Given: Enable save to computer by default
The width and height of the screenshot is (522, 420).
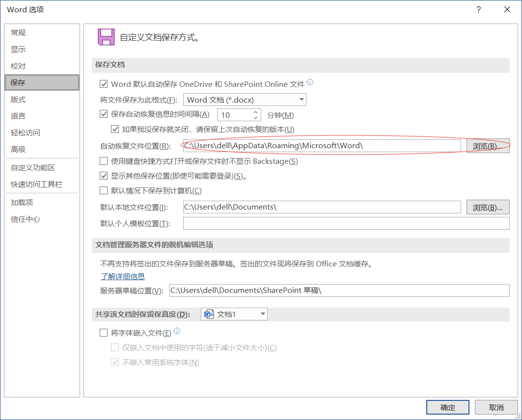Looking at the screenshot, I should click(x=104, y=190).
